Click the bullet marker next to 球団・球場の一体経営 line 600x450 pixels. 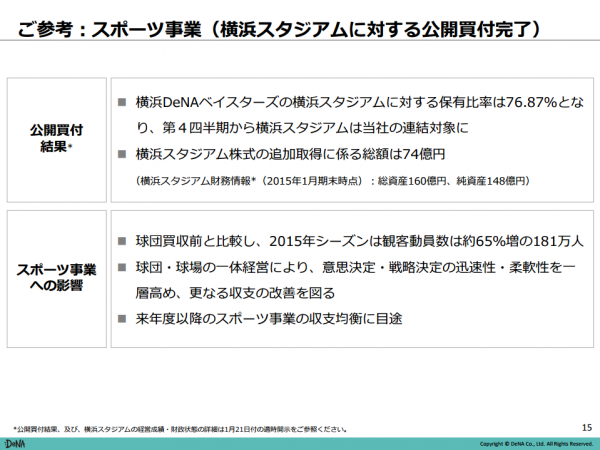(x=122, y=267)
